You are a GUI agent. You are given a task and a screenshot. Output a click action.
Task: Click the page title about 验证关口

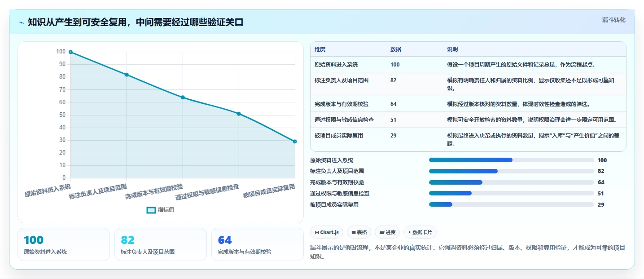136,22
